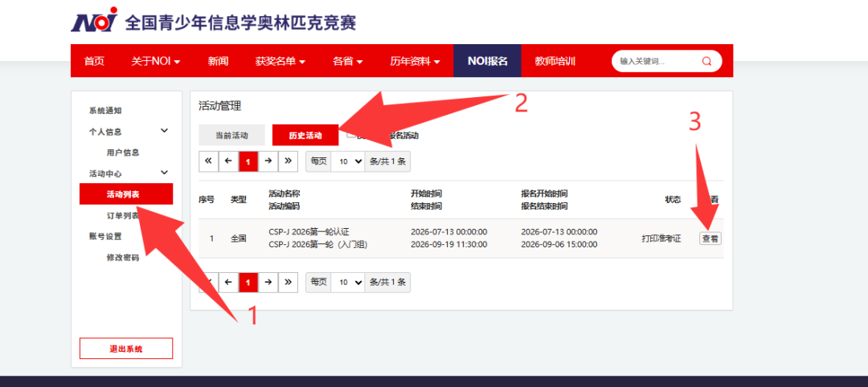
Task: Click the 全国青少年信息学奥林匹克竞赛 site title
Action: tap(241, 22)
